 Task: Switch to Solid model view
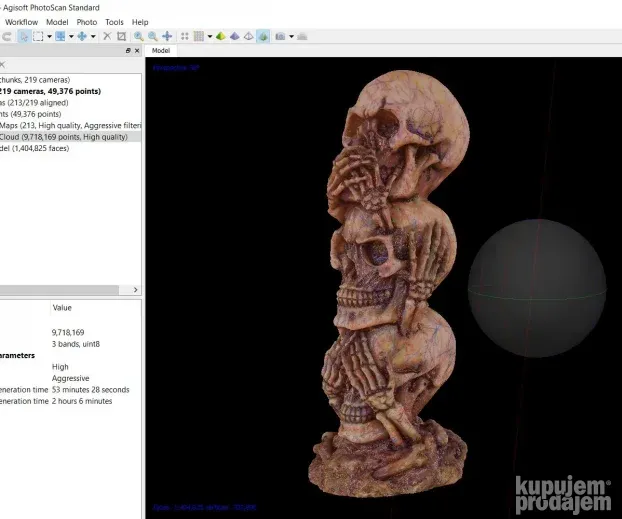(x=235, y=37)
